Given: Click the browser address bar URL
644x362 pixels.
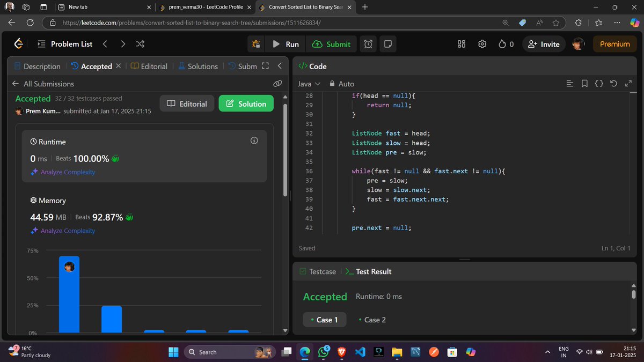Looking at the screenshot, I should click(192, 23).
